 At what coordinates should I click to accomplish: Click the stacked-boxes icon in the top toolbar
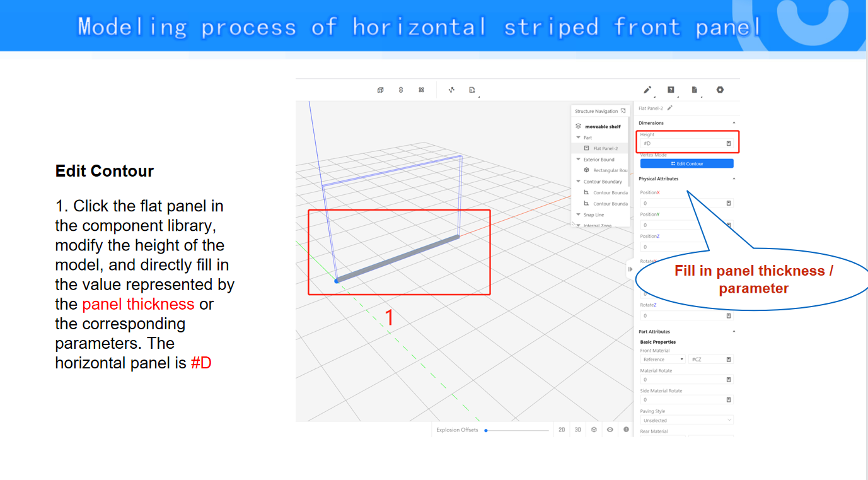click(x=381, y=90)
